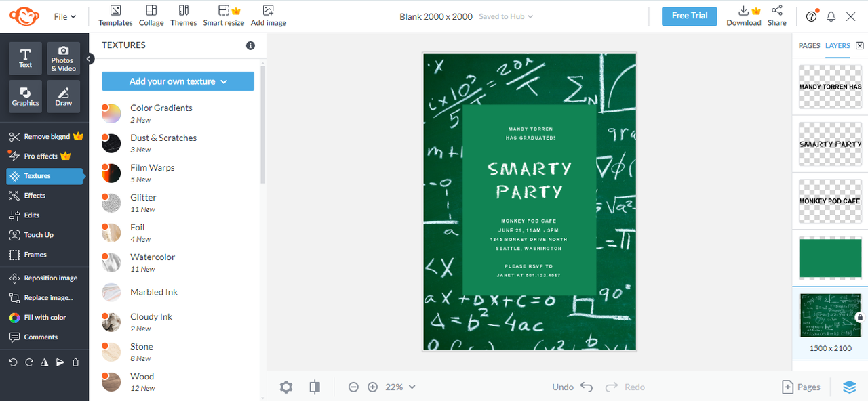This screenshot has height=401, width=868.
Task: Select the SMARTY PARTY layer thumbnail
Action: point(830,144)
